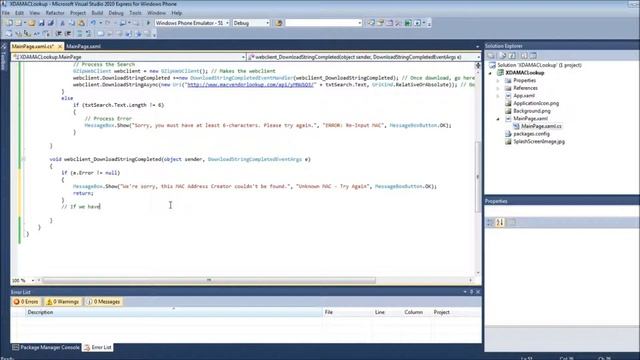Click the Undo arrow icon

(x=93, y=23)
